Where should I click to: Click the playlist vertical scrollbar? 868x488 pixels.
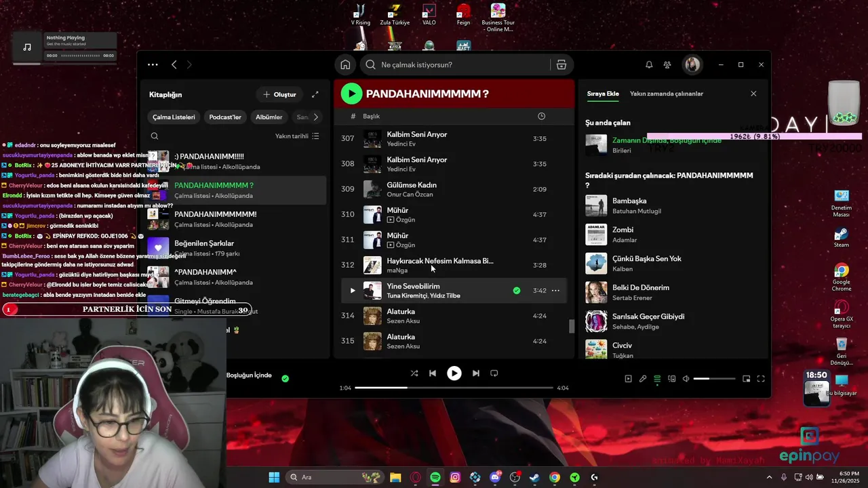(x=571, y=326)
